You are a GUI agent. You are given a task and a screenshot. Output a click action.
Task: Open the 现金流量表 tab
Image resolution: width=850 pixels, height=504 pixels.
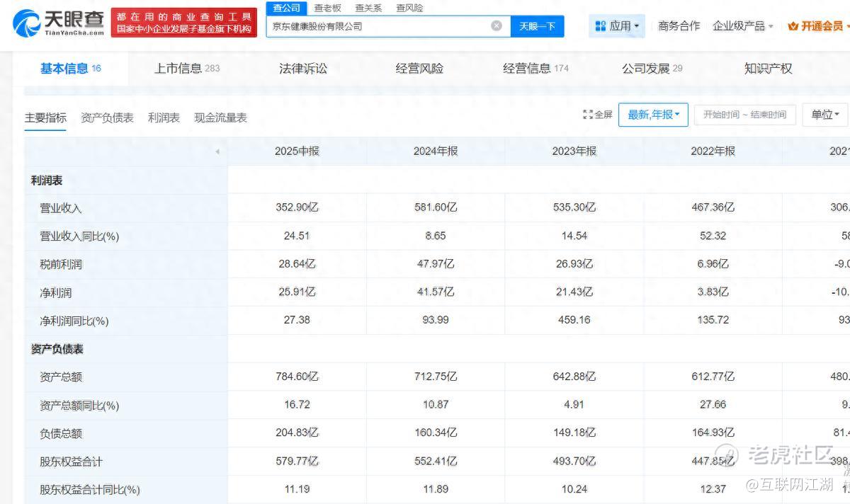(x=220, y=118)
